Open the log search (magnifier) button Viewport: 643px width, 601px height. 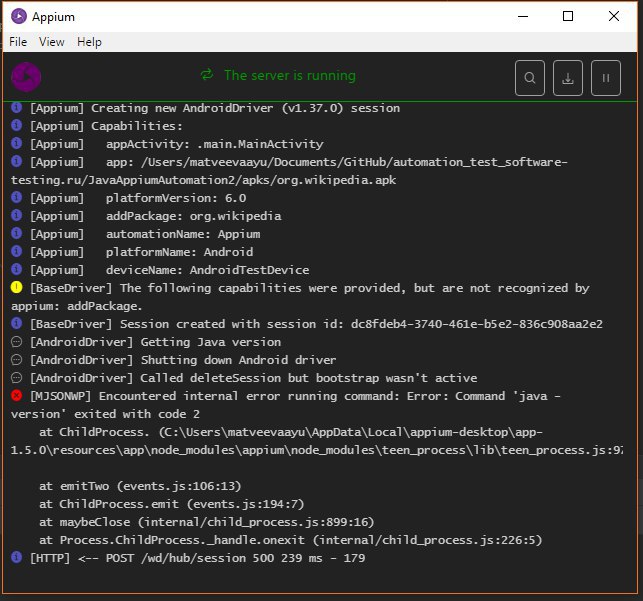pos(530,78)
